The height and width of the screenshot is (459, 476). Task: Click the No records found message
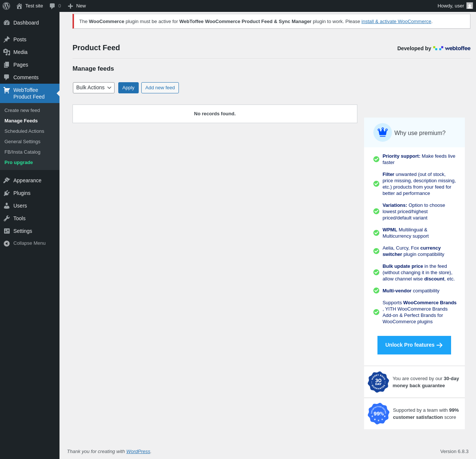(215, 114)
